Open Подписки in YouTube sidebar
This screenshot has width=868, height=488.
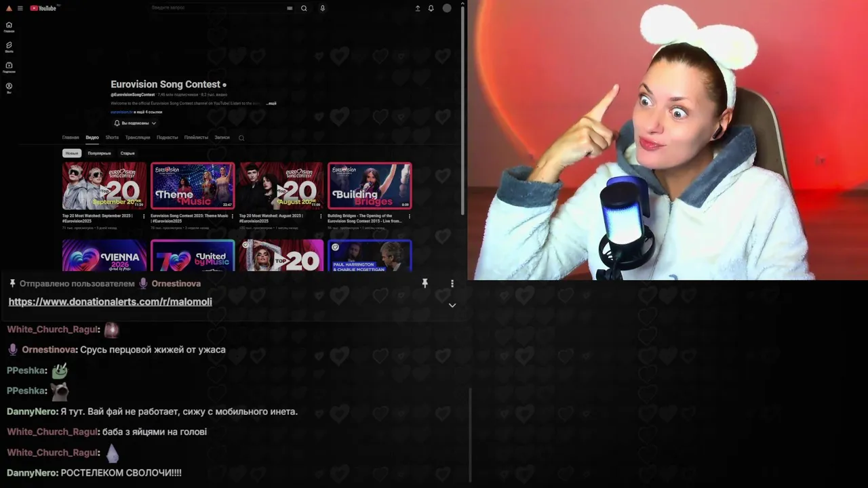coord(9,67)
